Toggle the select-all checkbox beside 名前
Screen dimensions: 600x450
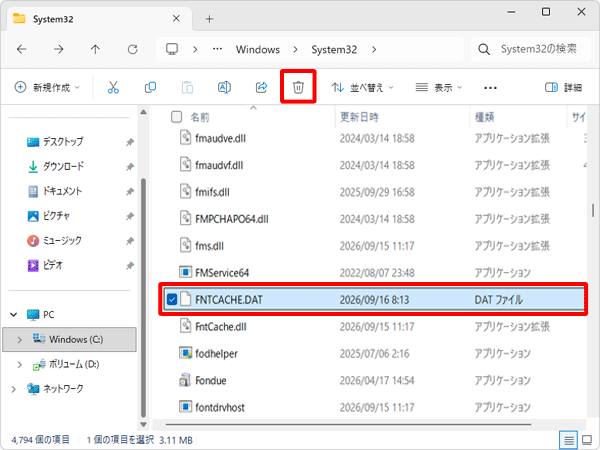(x=176, y=117)
